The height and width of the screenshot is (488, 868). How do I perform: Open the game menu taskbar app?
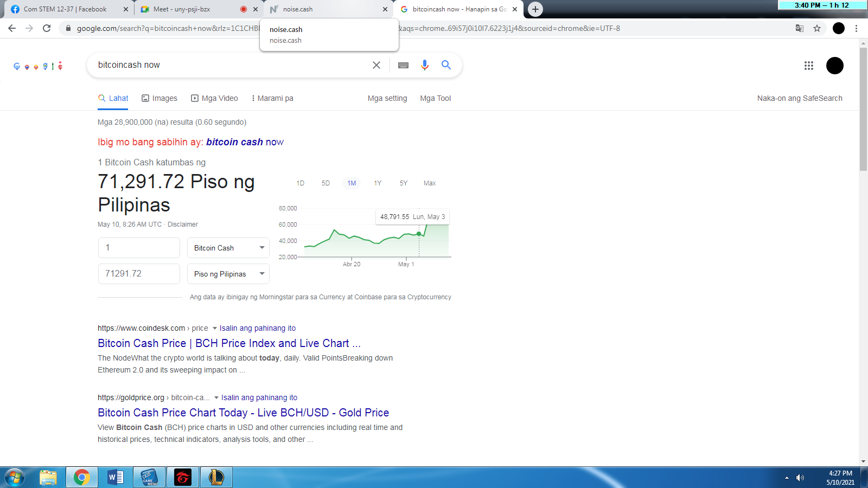coord(149,478)
